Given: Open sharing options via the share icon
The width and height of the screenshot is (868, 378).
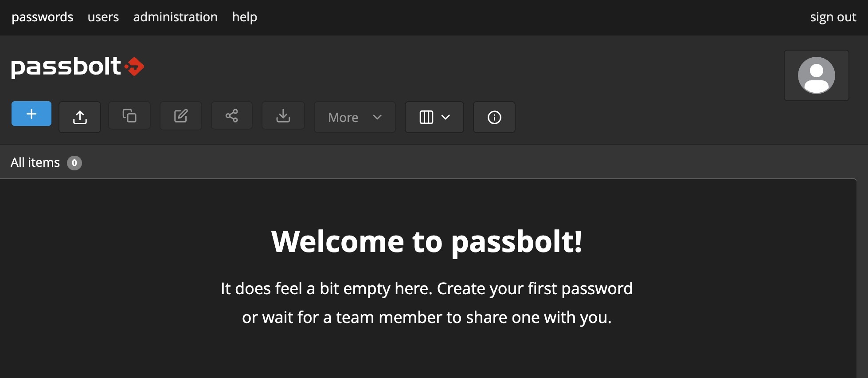Looking at the screenshot, I should click(x=231, y=115).
